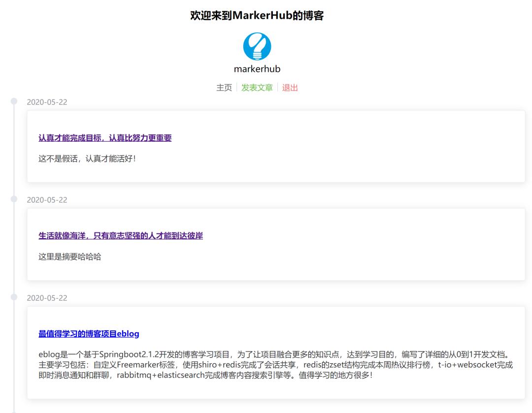Open the 主页 navigation link
Viewport: 532px width, 413px height.
(224, 87)
